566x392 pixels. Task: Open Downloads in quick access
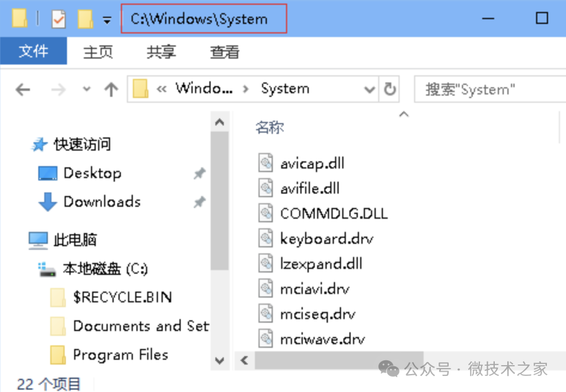tap(102, 201)
